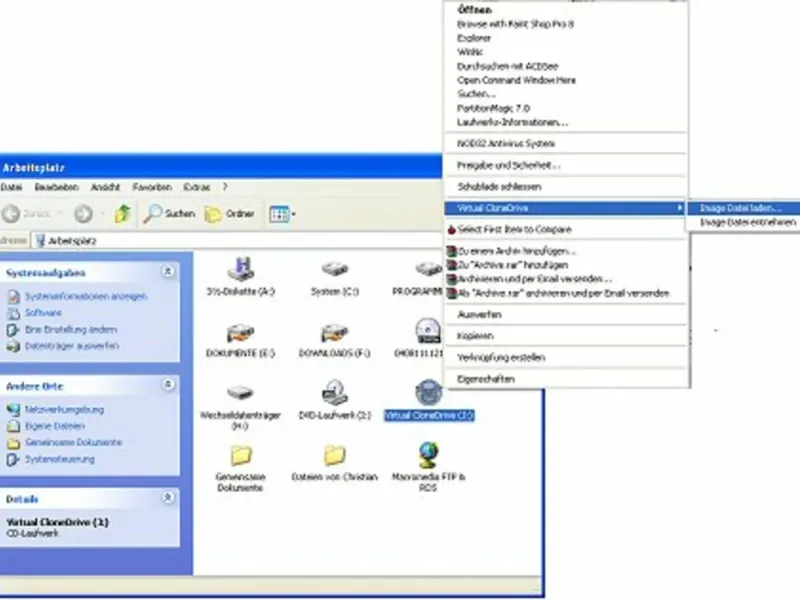Open the ? help menu
This screenshot has height=600, width=800.
[225, 187]
